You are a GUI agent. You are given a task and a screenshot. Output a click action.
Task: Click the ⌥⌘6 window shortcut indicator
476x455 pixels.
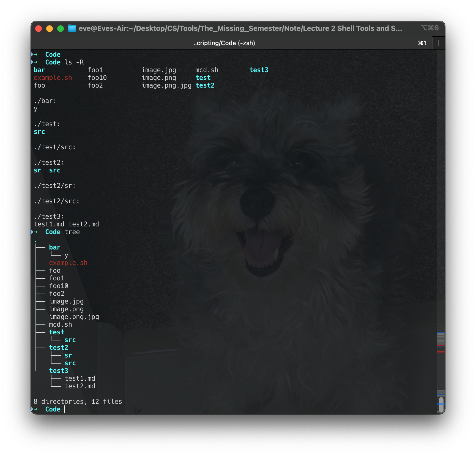429,28
